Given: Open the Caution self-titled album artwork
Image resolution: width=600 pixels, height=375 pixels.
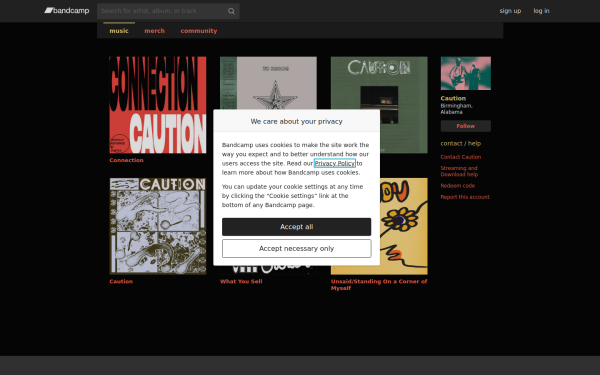Looking at the screenshot, I should point(158,226).
